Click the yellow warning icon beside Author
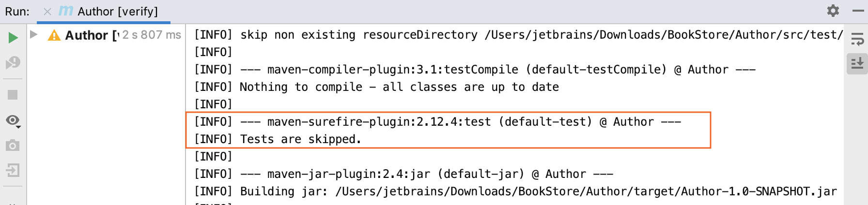 click(x=54, y=35)
